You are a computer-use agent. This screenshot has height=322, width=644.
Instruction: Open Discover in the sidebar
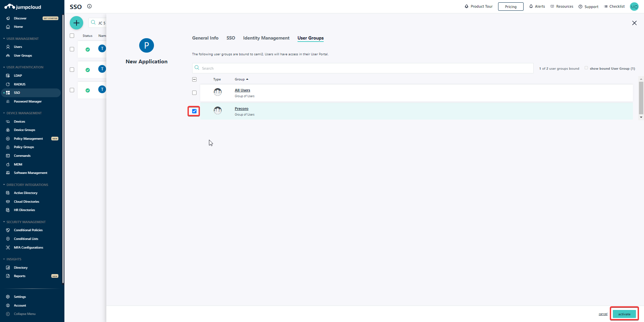click(20, 18)
